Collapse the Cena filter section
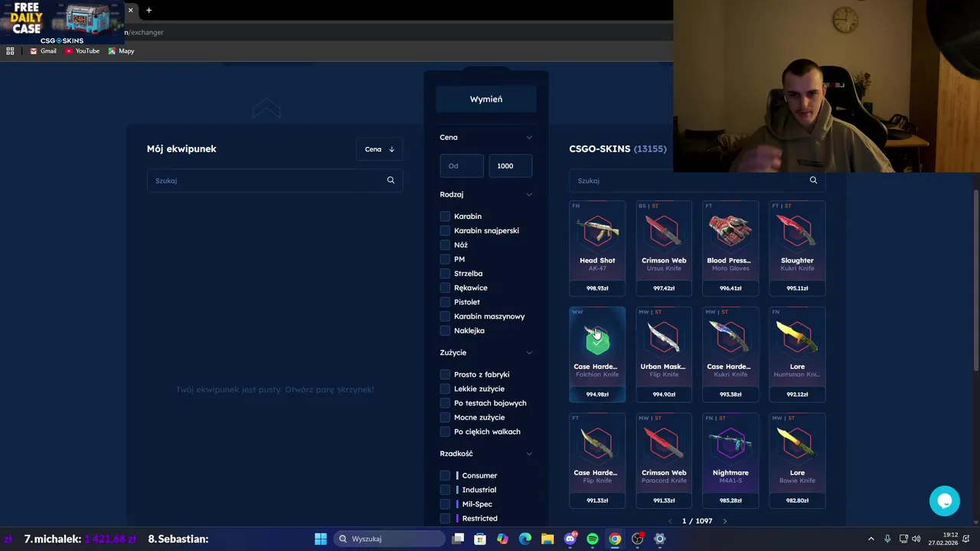 [x=529, y=138]
